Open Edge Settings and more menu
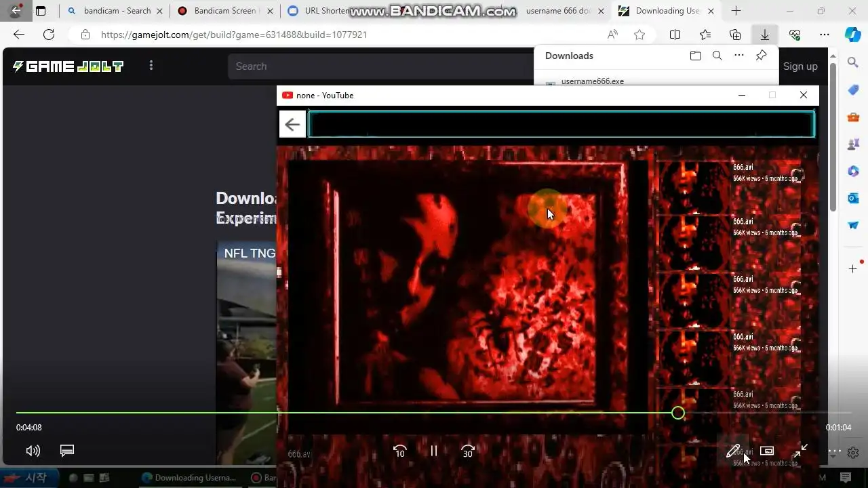Viewport: 868px width, 488px height. pyautogui.click(x=825, y=35)
